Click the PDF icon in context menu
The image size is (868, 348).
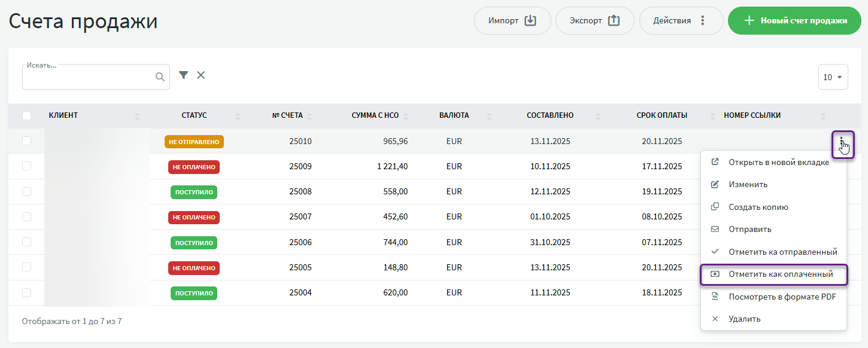tap(715, 297)
